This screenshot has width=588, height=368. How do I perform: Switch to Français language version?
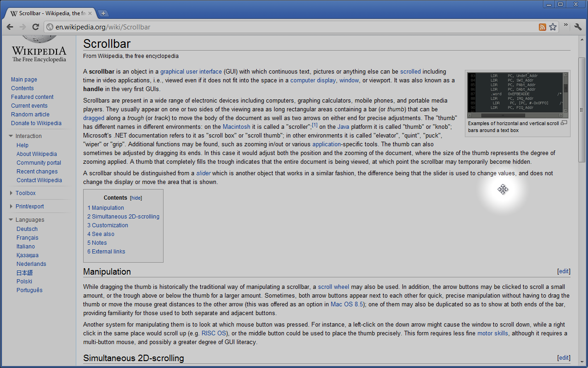tap(28, 238)
